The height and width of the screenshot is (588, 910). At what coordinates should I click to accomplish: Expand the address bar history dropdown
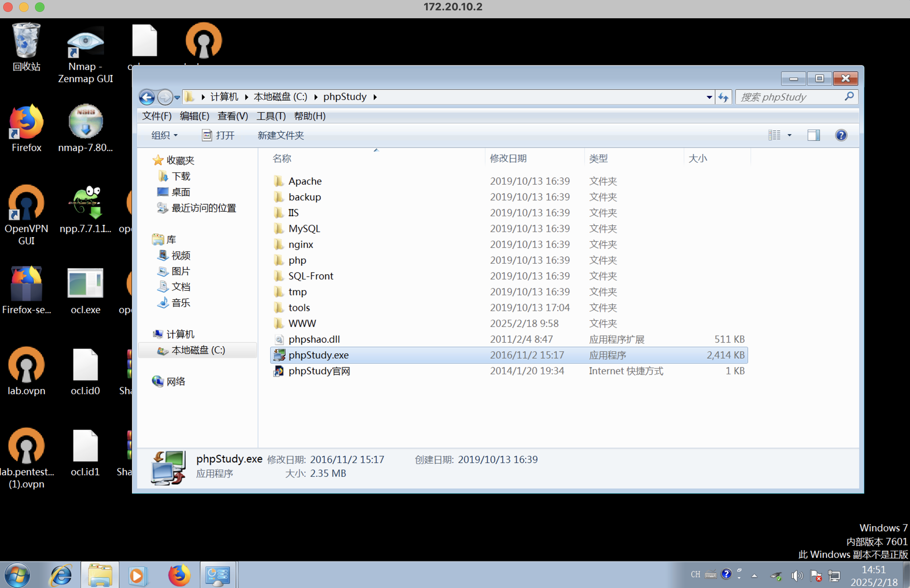pos(709,97)
